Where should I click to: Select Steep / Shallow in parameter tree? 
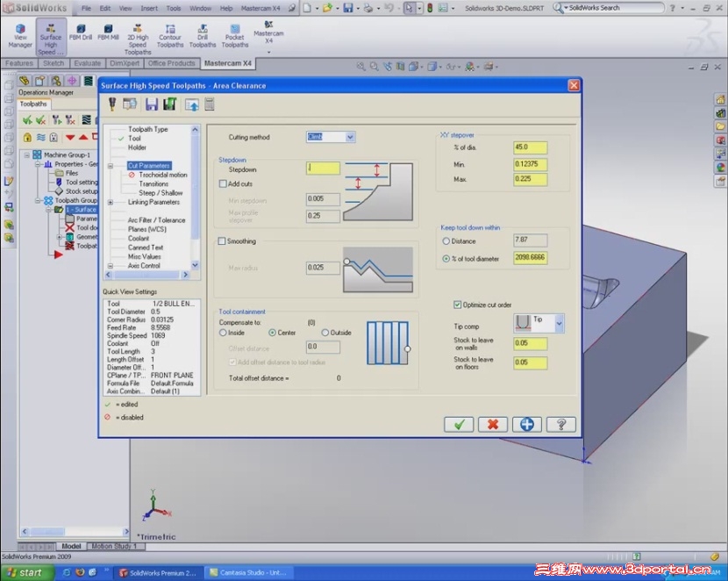pyautogui.click(x=161, y=193)
